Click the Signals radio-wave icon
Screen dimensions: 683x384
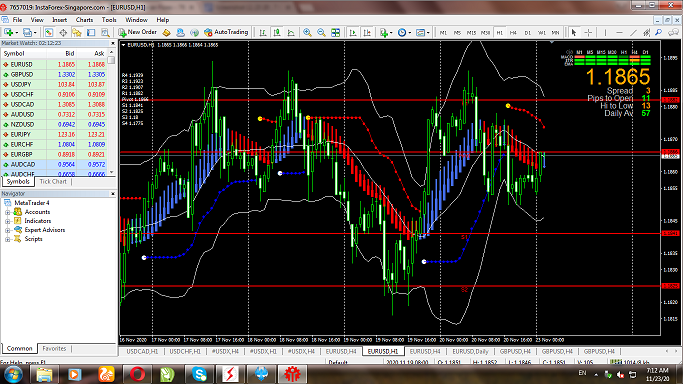tap(194, 33)
